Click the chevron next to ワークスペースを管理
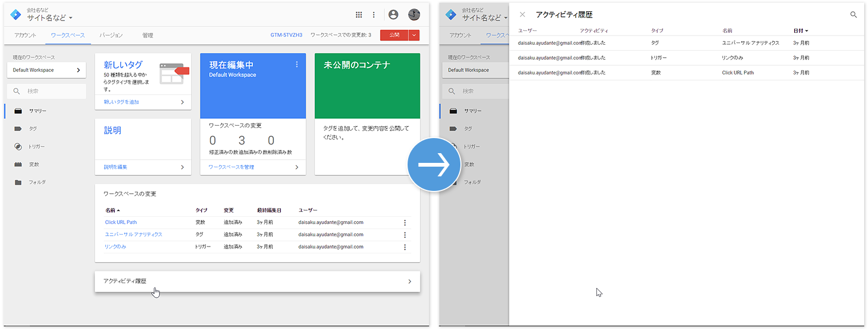Image resolution: width=868 pixels, height=329 pixels. pos(297,167)
